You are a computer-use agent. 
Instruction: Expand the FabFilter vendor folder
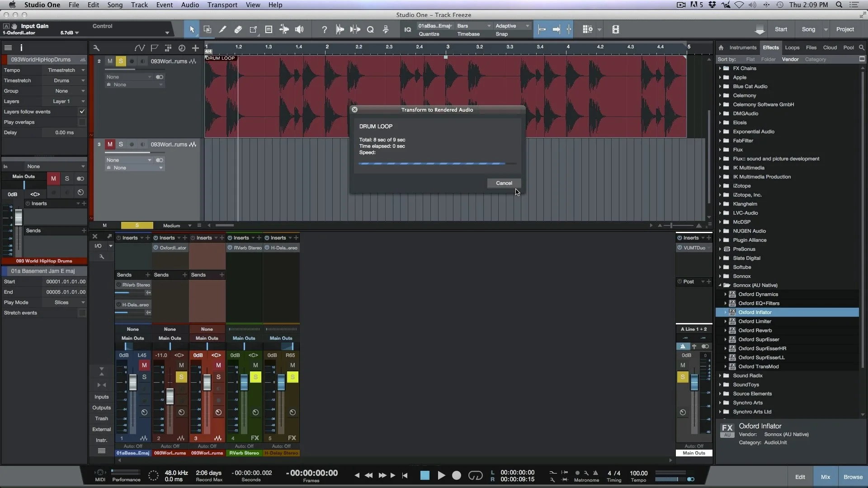720,141
